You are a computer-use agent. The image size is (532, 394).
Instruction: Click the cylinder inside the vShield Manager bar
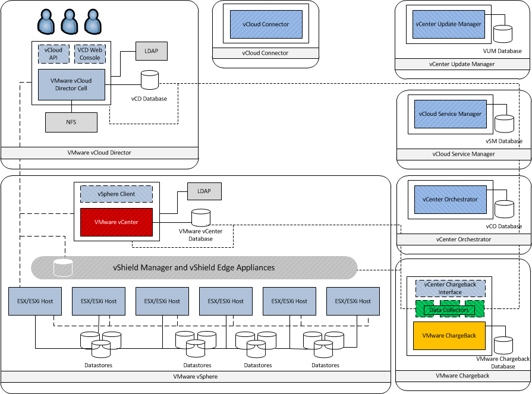63,267
